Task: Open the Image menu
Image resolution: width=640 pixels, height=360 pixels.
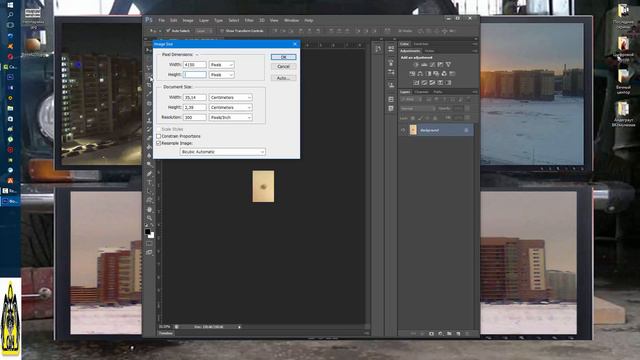Action: click(x=188, y=20)
